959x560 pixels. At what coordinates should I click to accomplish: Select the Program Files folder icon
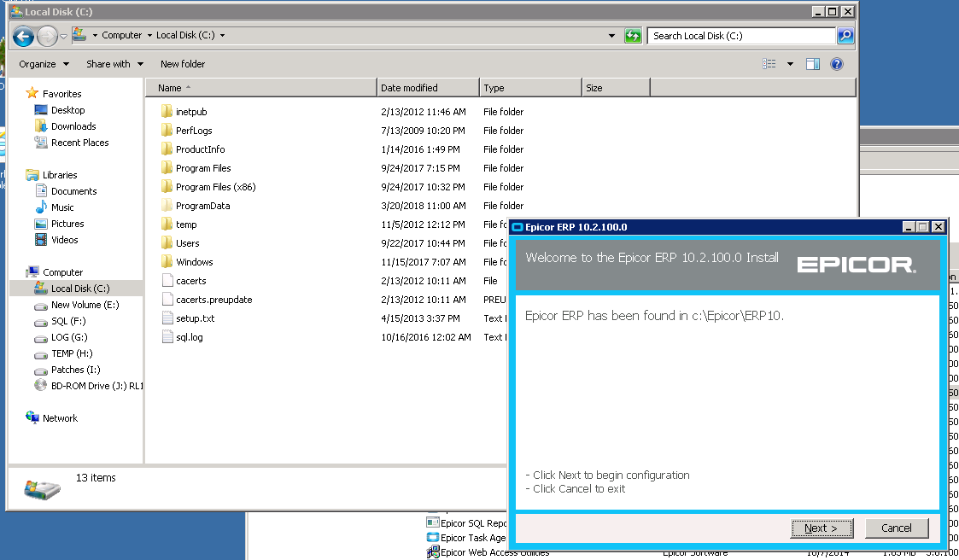coord(167,168)
